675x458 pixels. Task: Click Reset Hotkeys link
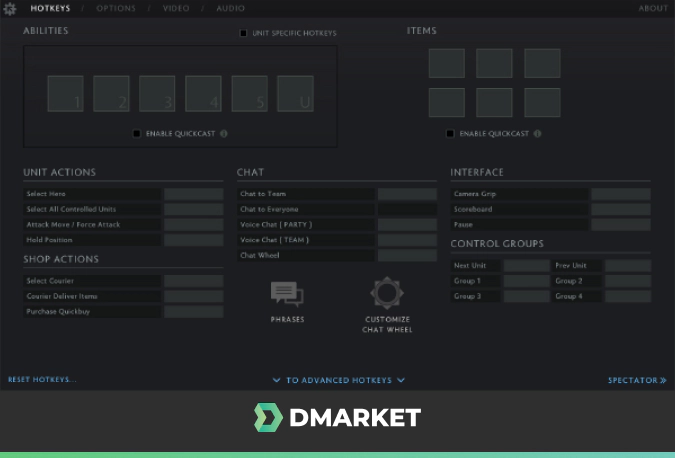click(42, 379)
